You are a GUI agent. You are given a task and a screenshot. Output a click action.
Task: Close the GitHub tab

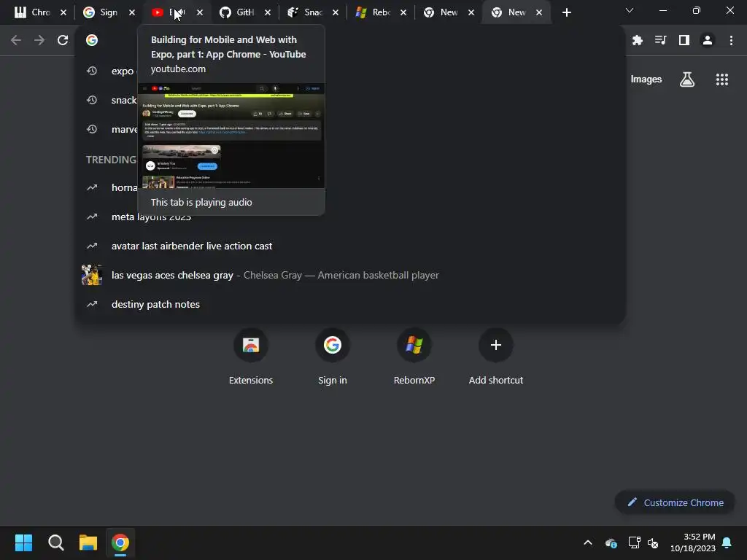[x=268, y=13]
